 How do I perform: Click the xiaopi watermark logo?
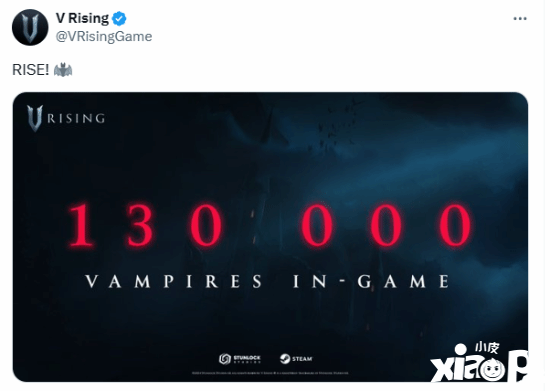click(x=479, y=363)
